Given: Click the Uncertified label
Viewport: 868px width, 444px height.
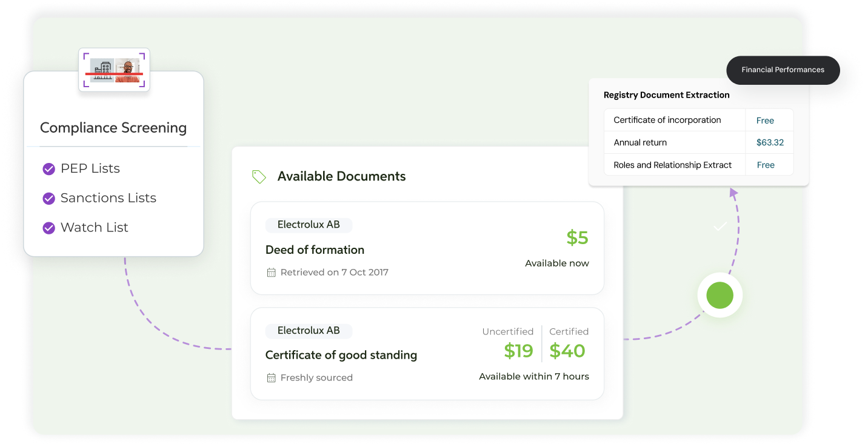Looking at the screenshot, I should (508, 332).
